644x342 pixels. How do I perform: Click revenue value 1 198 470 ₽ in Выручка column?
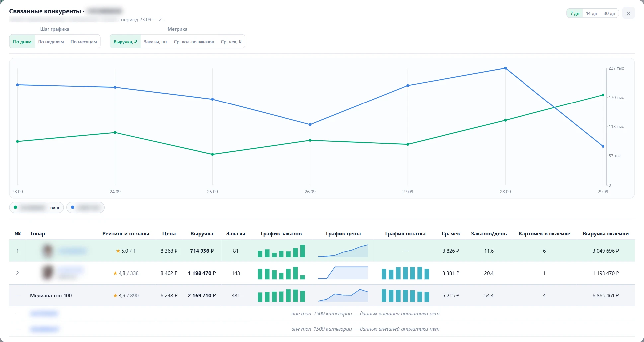coord(202,273)
